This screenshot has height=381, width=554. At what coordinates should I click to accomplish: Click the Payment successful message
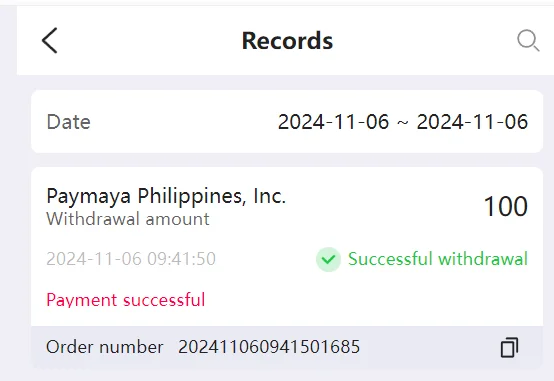tap(125, 300)
